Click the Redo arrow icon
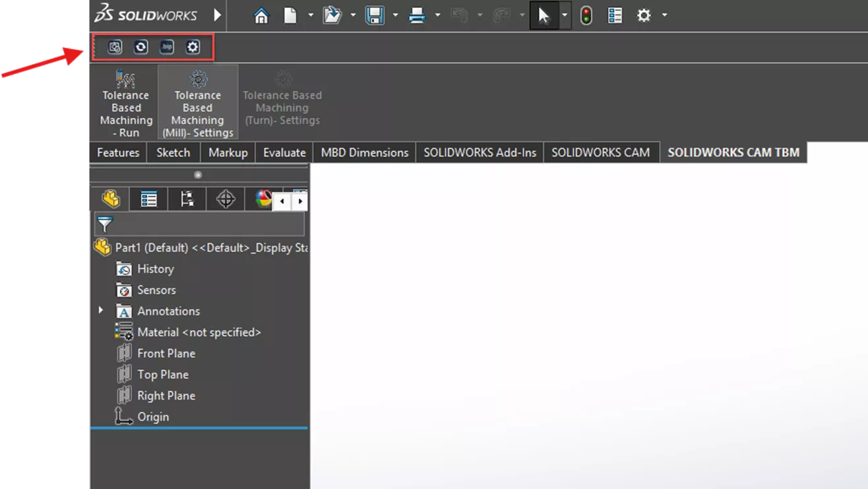 (x=501, y=15)
